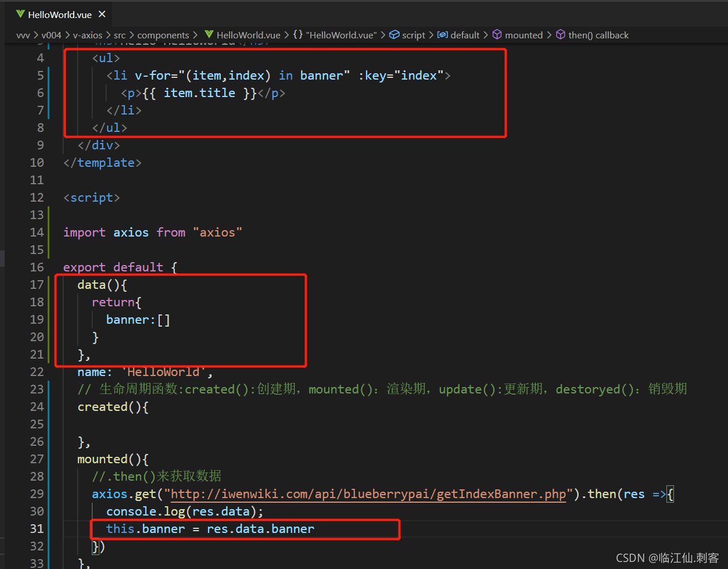Click line number 31 in the gutter
The width and height of the screenshot is (728, 569).
37,528
